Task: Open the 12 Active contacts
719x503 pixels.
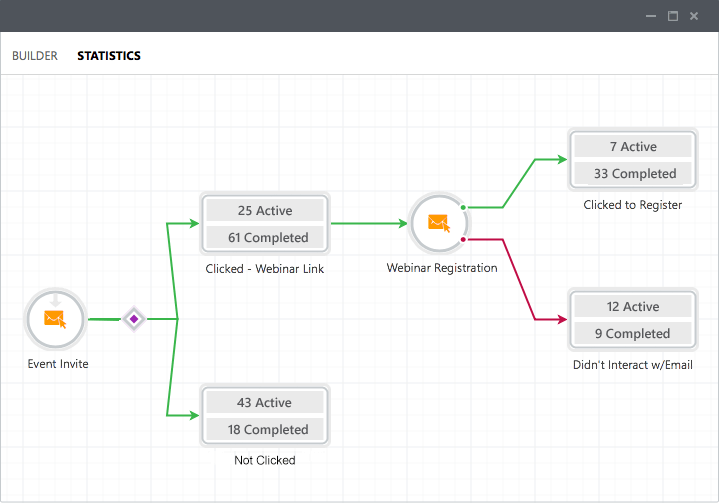Action: (x=633, y=307)
